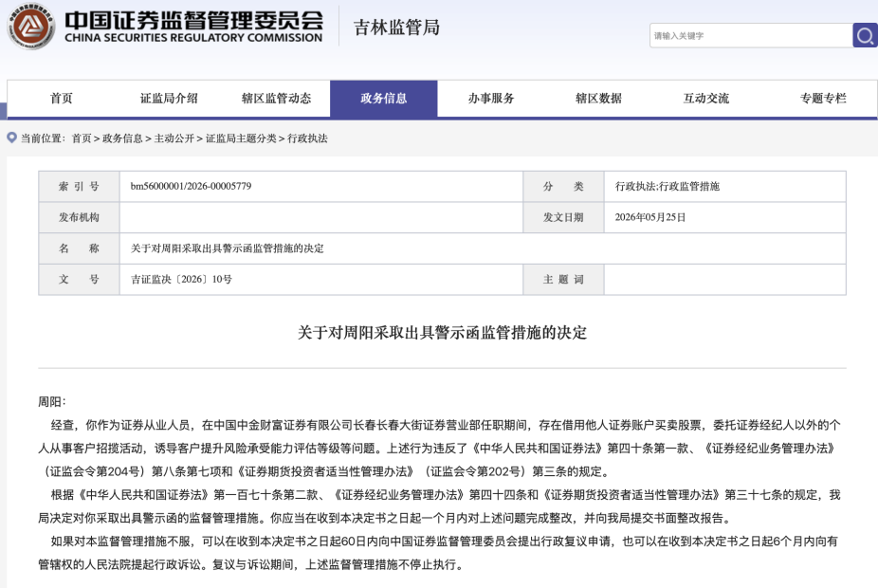Click the paragraph beginning 根据《中华人民共和国证券法》第一百七十条
This screenshot has height=588, width=878.
(x=440, y=506)
